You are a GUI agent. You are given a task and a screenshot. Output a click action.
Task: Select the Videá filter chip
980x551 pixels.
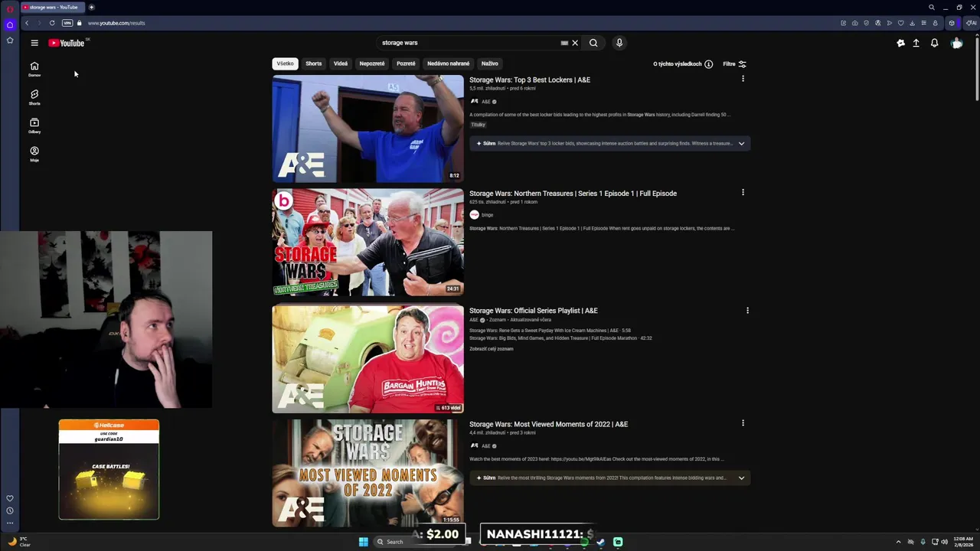click(341, 64)
